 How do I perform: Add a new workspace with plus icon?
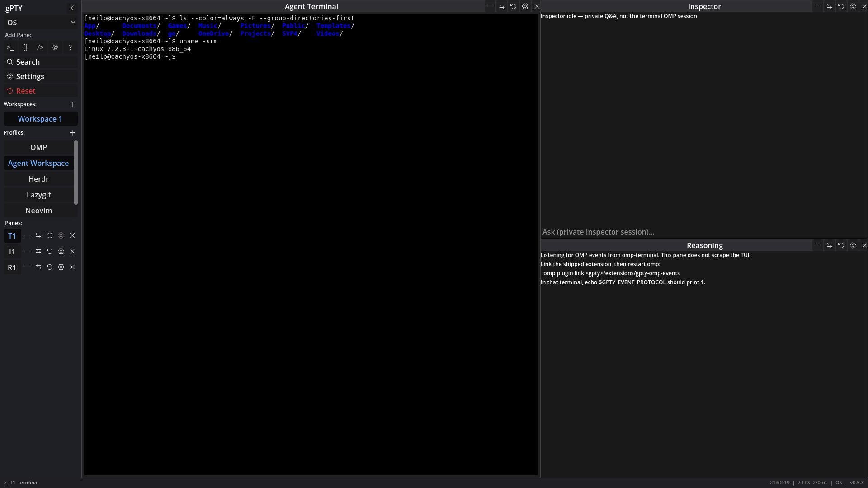(x=72, y=104)
